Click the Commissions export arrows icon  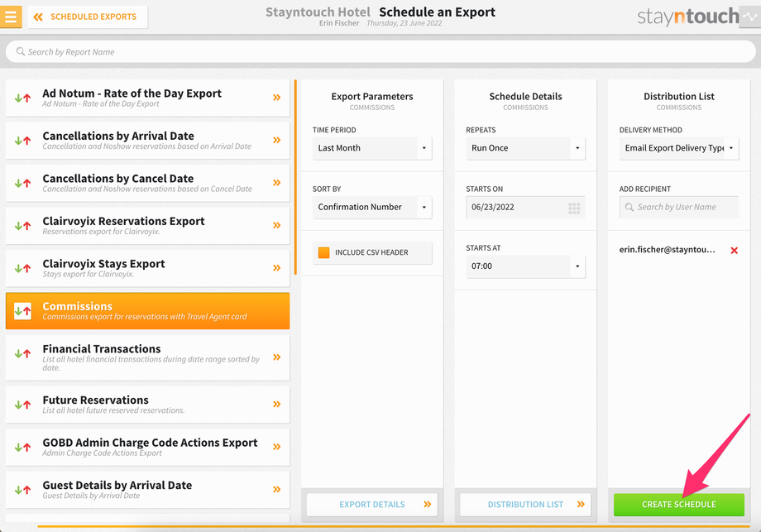(23, 310)
